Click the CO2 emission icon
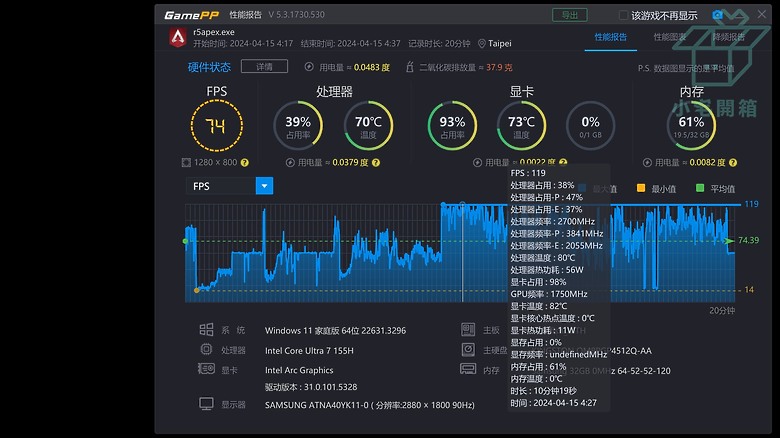The width and height of the screenshot is (780, 438). [x=409, y=67]
